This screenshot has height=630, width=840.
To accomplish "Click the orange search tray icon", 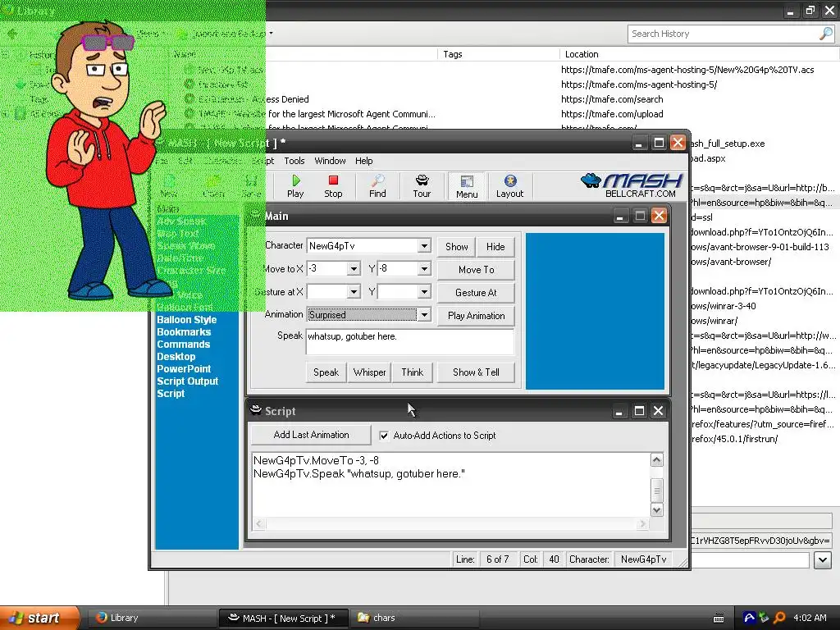I will [x=779, y=618].
